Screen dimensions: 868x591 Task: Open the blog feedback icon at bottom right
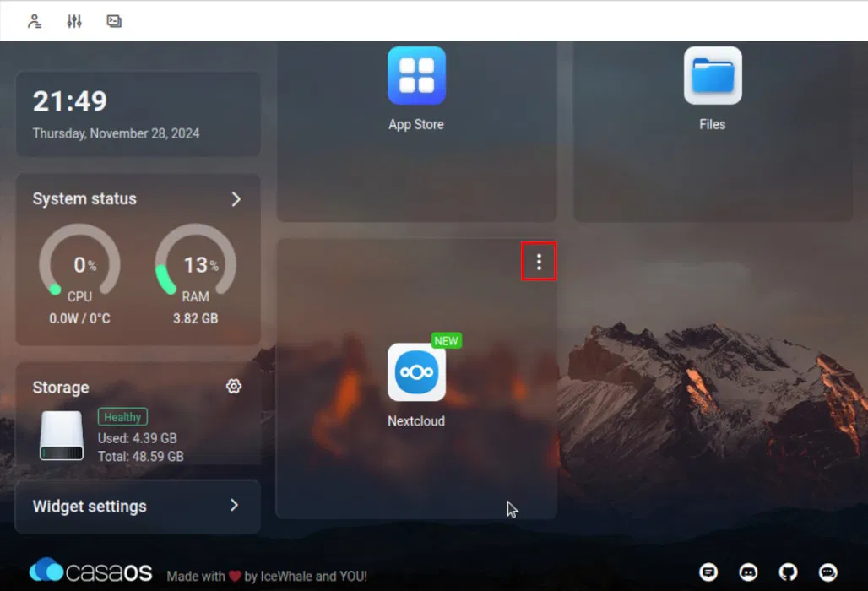click(x=709, y=572)
